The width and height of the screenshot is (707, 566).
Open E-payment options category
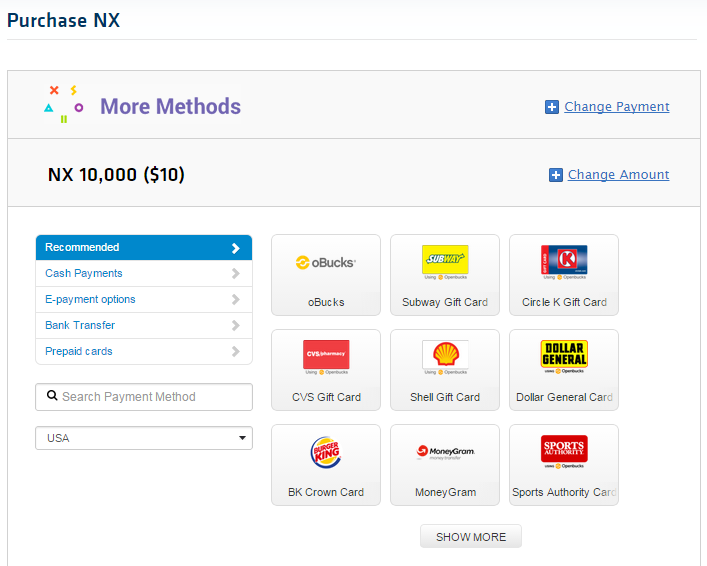click(144, 299)
